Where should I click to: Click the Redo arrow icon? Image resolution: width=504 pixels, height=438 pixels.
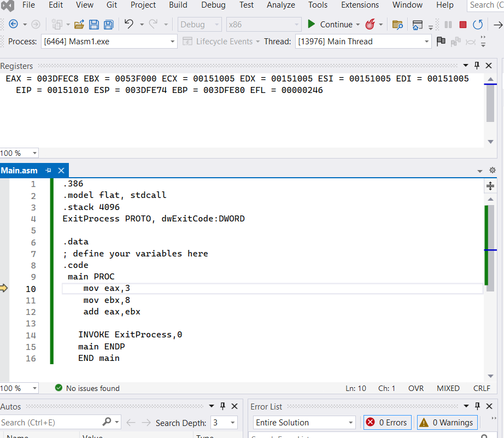(153, 24)
